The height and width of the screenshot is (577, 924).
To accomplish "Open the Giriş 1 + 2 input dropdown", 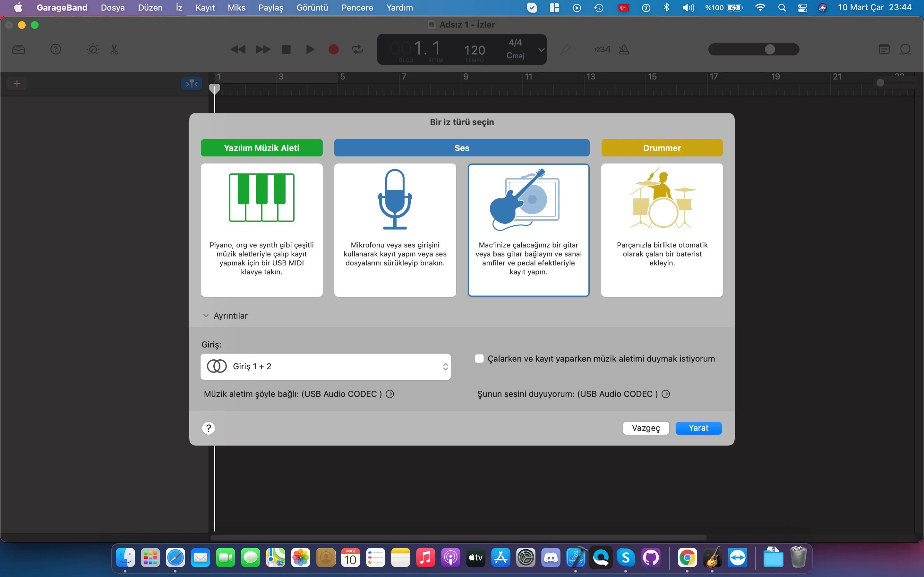I will pos(325,366).
